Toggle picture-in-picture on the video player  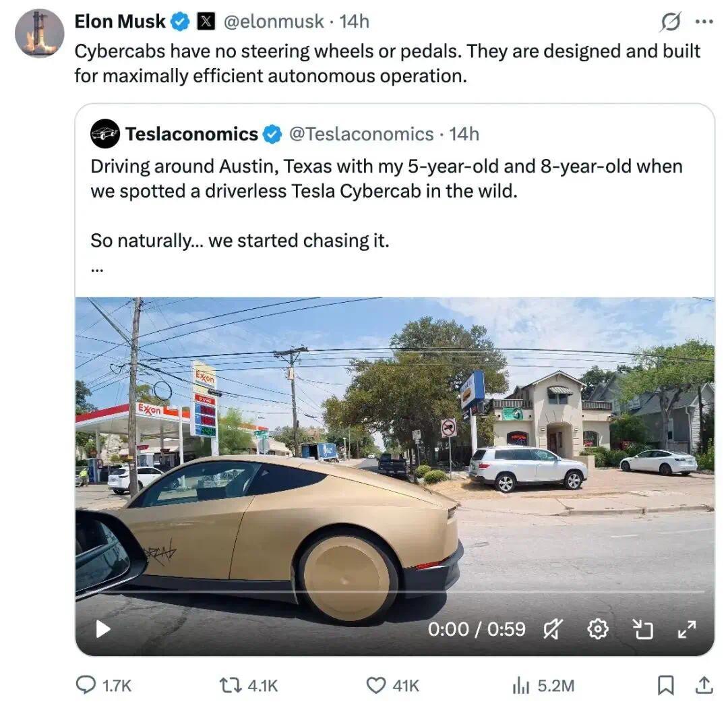[x=643, y=629]
